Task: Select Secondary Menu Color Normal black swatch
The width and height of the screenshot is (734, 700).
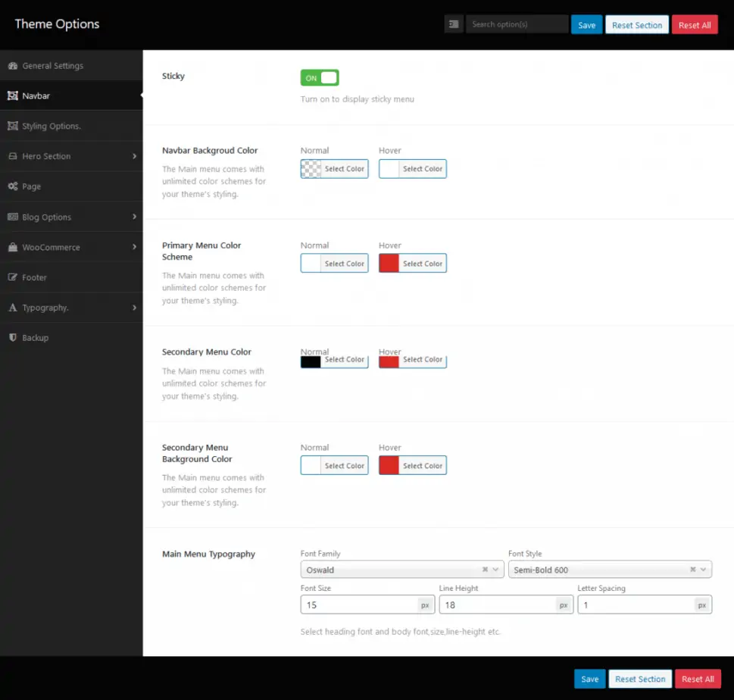Action: pos(311,362)
